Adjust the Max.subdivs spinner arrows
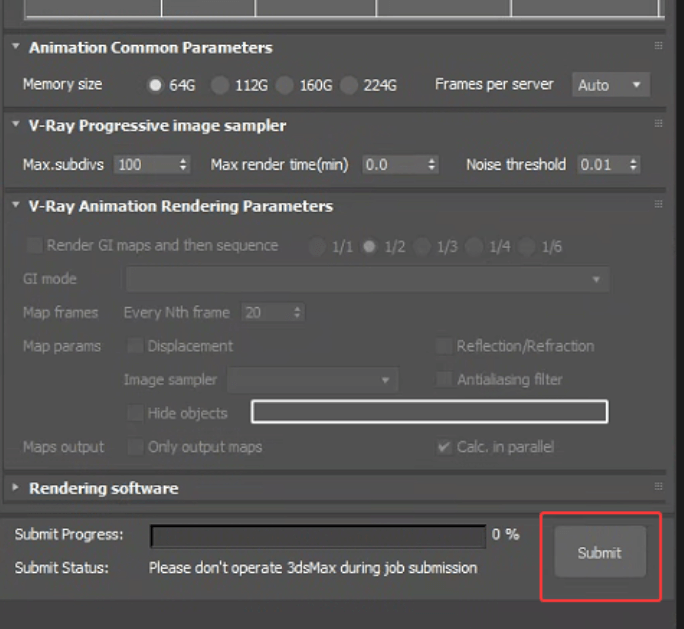Screen dimensions: 684x629 [183, 165]
